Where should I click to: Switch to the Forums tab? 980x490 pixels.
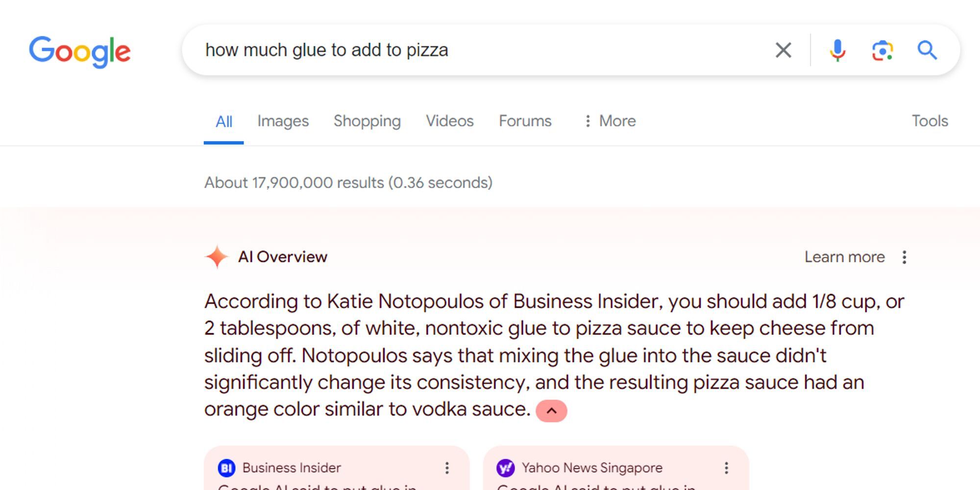pos(525,121)
